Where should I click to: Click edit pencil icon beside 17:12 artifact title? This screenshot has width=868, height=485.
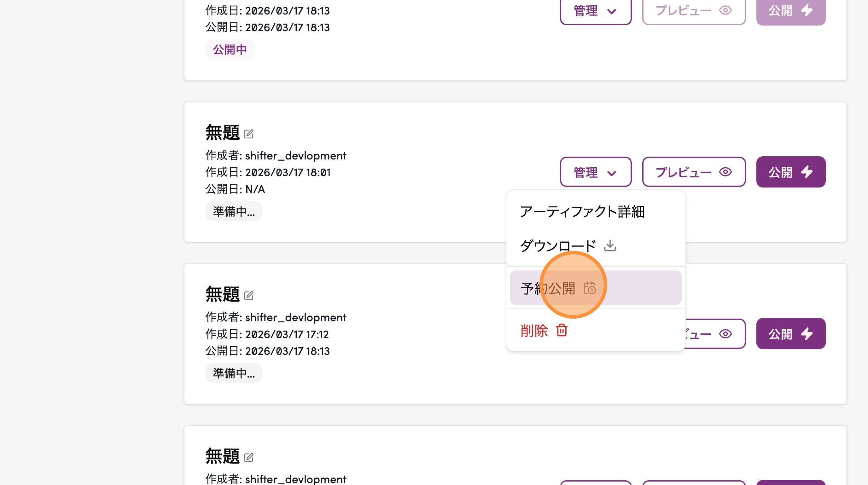pyautogui.click(x=249, y=295)
